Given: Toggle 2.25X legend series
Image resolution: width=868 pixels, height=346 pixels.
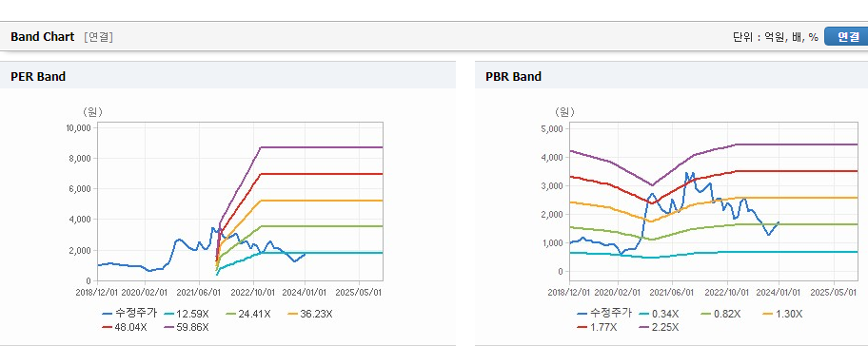Looking at the screenshot, I should pyautogui.click(x=659, y=327).
